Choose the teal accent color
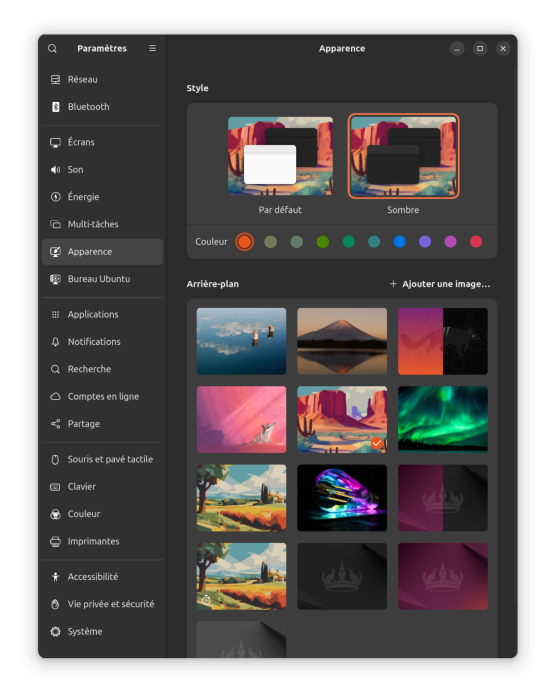Image resolution: width=555 pixels, height=700 pixels. coord(374,242)
